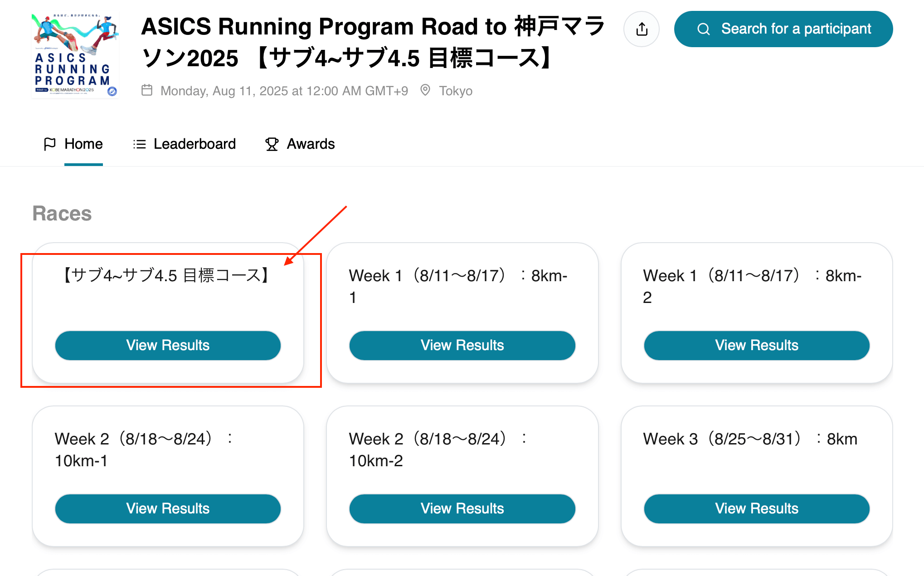
Task: Click the list icon beside Leaderboard
Action: tap(139, 144)
